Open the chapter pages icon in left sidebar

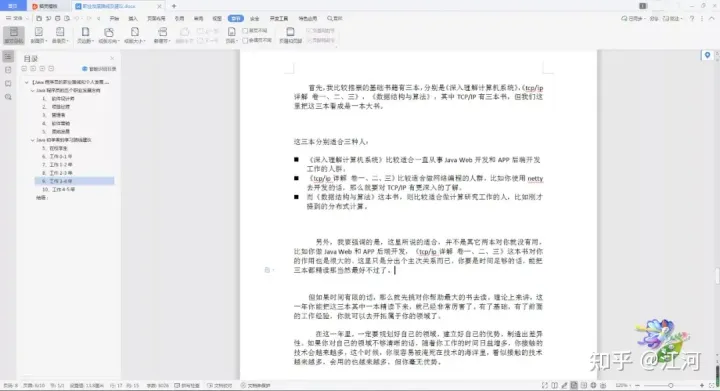click(8, 70)
